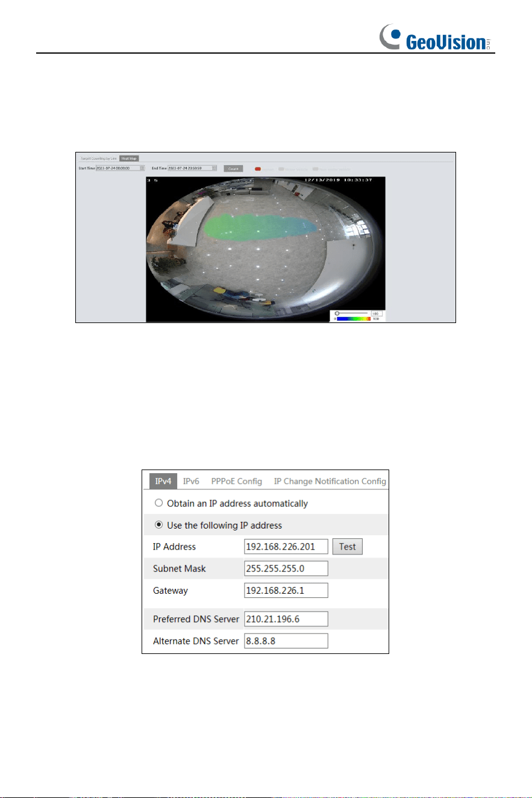Screen dimensions: 532x798
Task: Open IP Change Notification Config tab
Action: click(330, 481)
